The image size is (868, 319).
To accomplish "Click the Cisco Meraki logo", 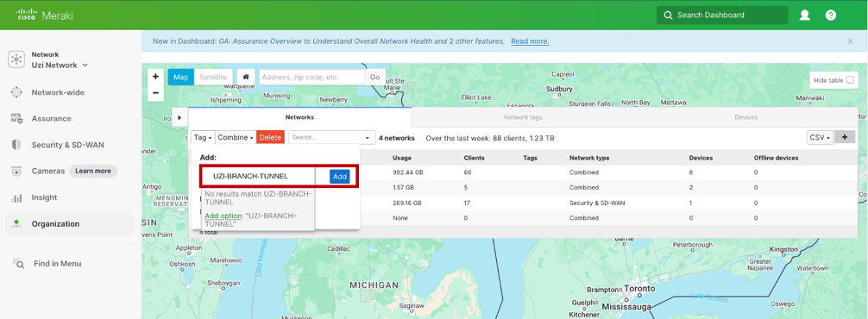I will 44,15.
